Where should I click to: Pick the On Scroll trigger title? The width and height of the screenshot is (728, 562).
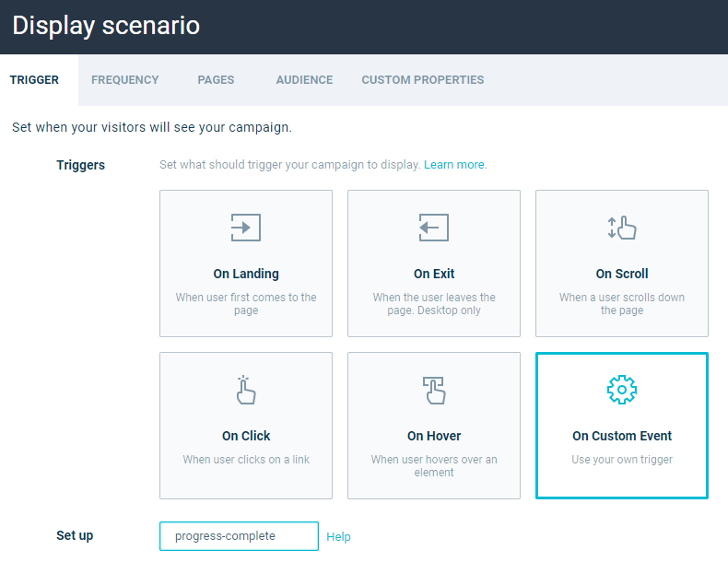(x=622, y=274)
